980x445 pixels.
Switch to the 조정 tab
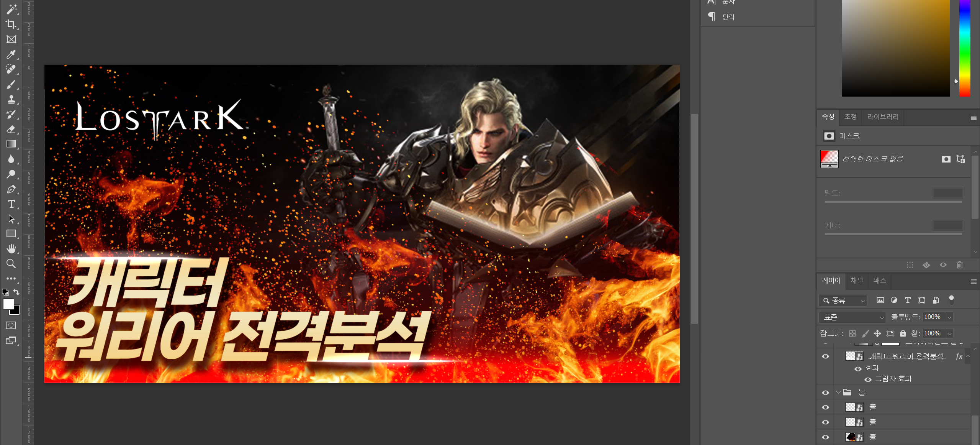851,117
